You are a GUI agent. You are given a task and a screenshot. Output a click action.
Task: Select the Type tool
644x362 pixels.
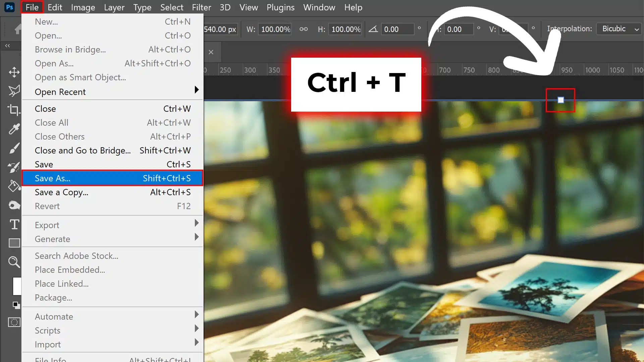[x=14, y=224]
